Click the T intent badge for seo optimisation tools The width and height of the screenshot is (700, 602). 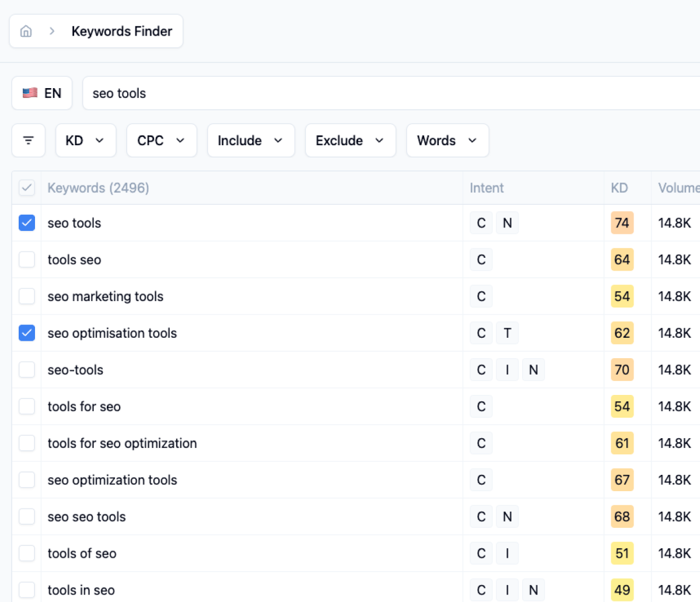507,333
